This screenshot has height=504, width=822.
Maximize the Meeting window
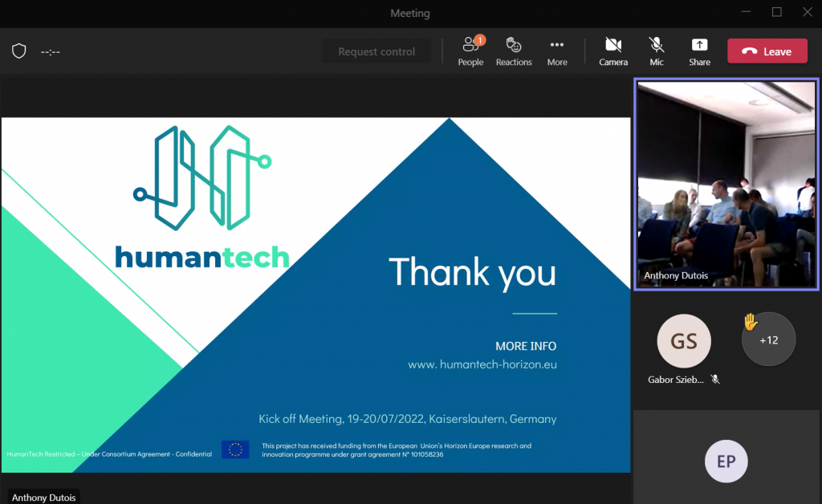(777, 12)
